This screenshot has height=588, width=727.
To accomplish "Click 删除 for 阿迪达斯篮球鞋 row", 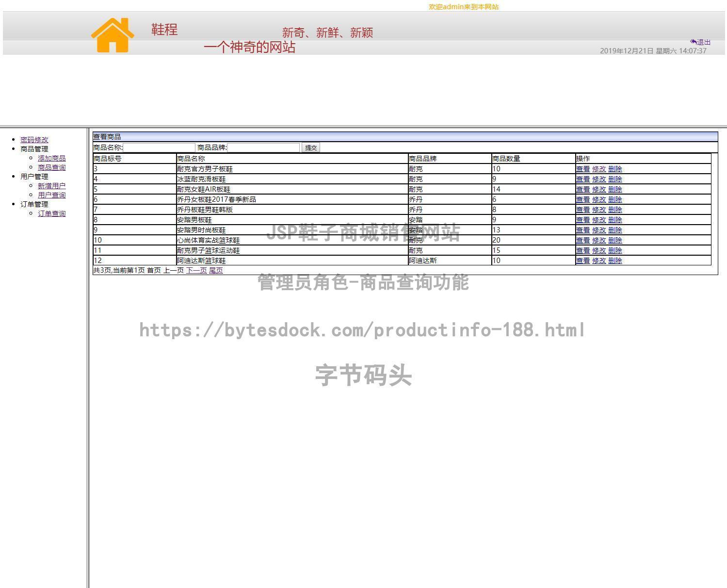I will point(615,261).
